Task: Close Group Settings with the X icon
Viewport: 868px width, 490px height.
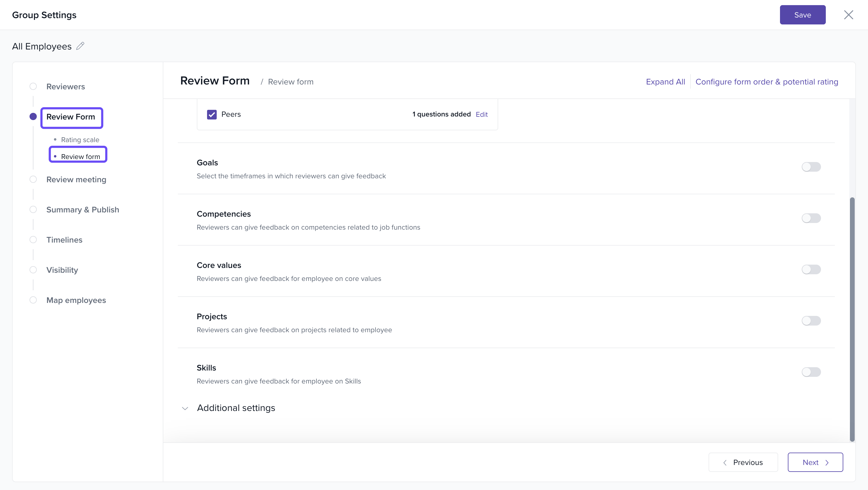Action: click(848, 15)
